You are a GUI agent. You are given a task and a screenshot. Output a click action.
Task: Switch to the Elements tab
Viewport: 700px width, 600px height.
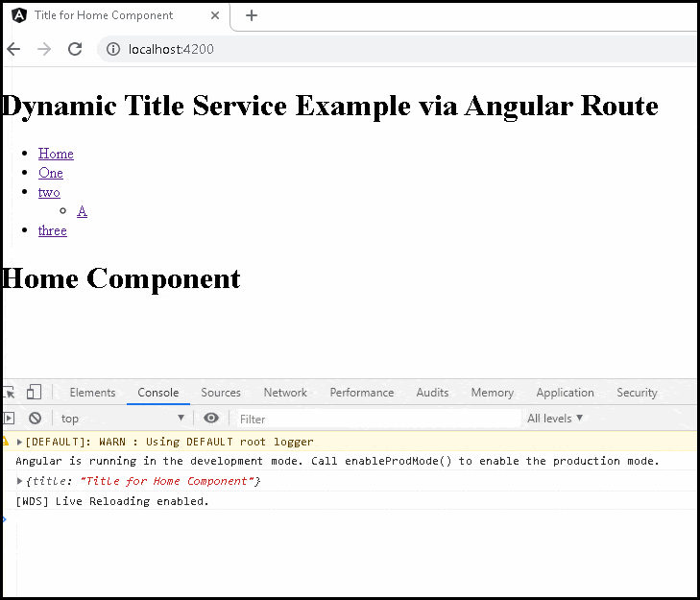[92, 393]
